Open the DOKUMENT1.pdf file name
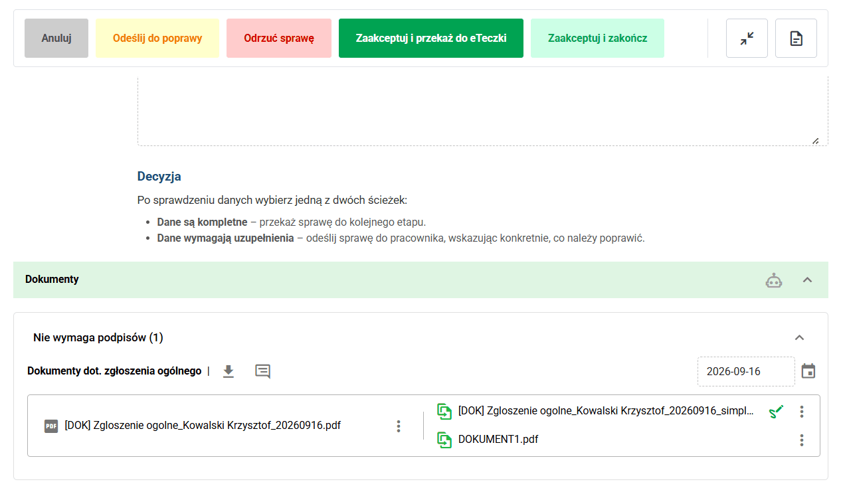This screenshot has height=504, width=841. coord(498,440)
